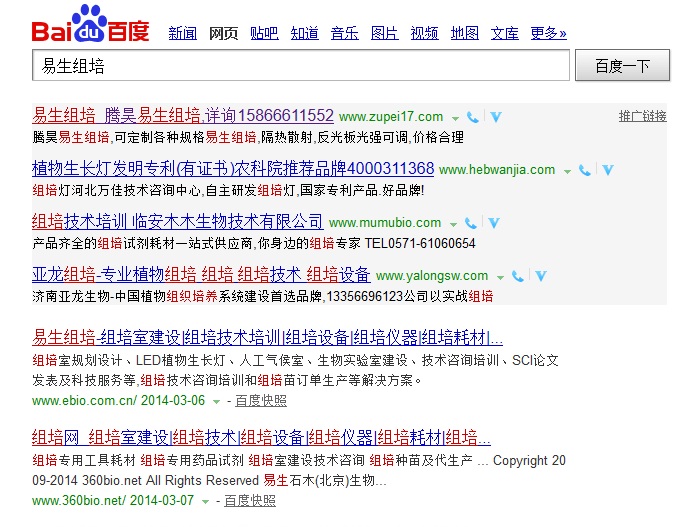Click the www.ebio.com.cn/ 2014-03-06 text
Screen dimensions: 691x527
click(119, 401)
